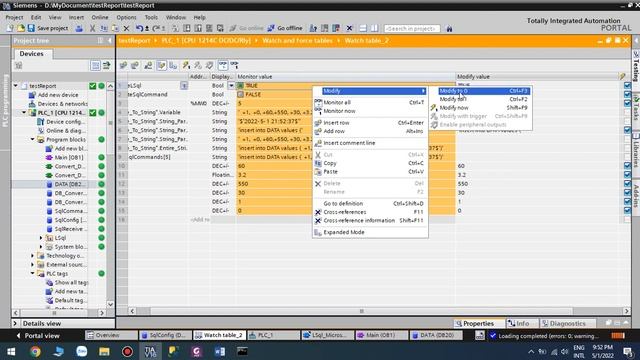Click the watch table horizontal scrollbar
Screen dimensions: 640x360
(361, 311)
